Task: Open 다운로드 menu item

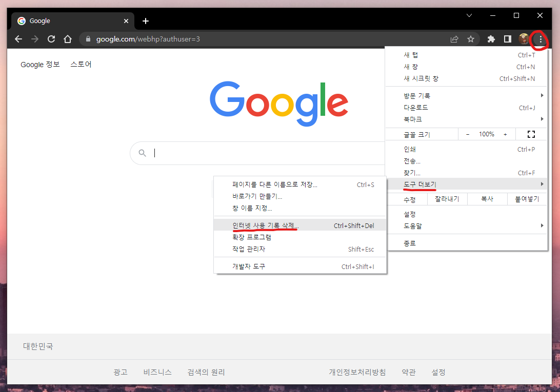Action: (466, 108)
